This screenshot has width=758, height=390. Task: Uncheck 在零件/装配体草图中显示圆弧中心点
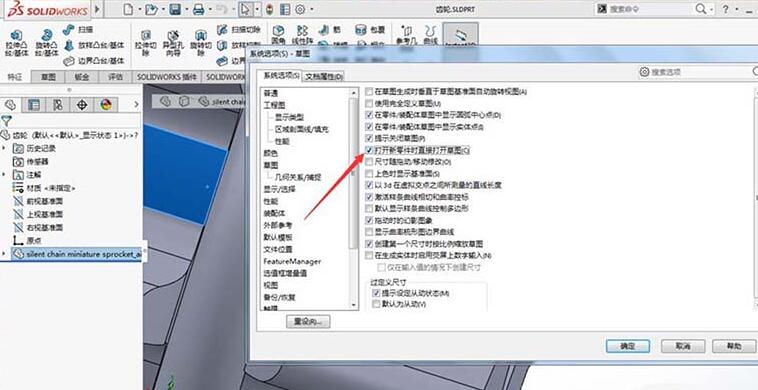[x=369, y=115]
